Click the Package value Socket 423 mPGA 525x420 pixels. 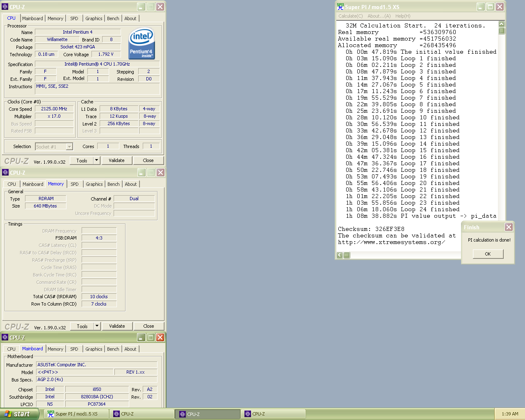tap(78, 47)
